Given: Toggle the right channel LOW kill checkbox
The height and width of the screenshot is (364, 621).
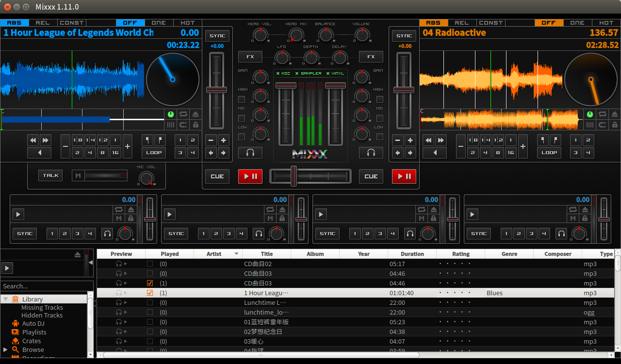Looking at the screenshot, I should [380, 137].
